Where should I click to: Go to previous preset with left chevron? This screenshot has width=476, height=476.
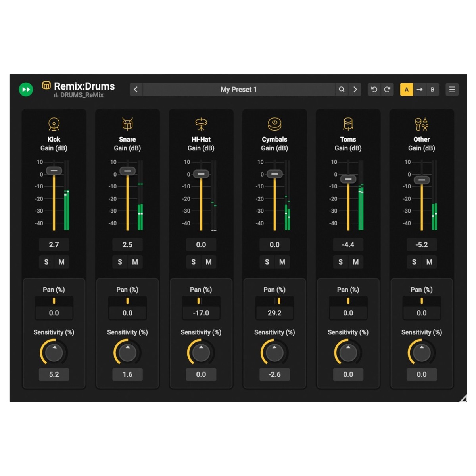point(136,90)
